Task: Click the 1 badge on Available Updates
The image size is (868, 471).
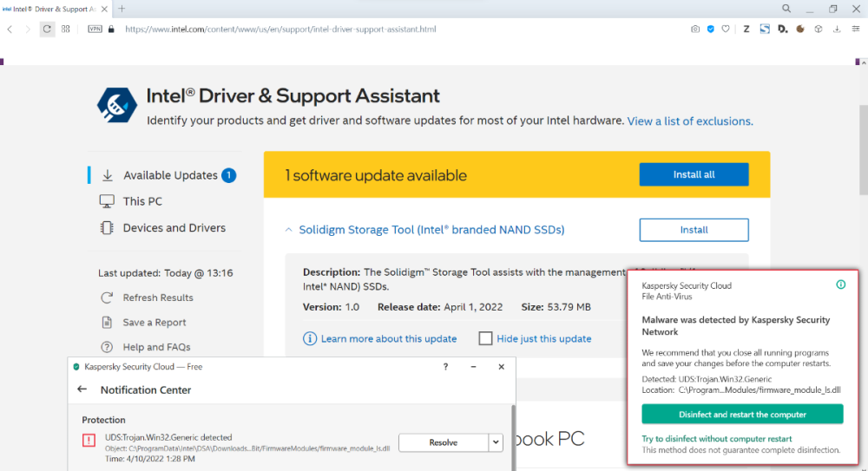Action: (228, 175)
